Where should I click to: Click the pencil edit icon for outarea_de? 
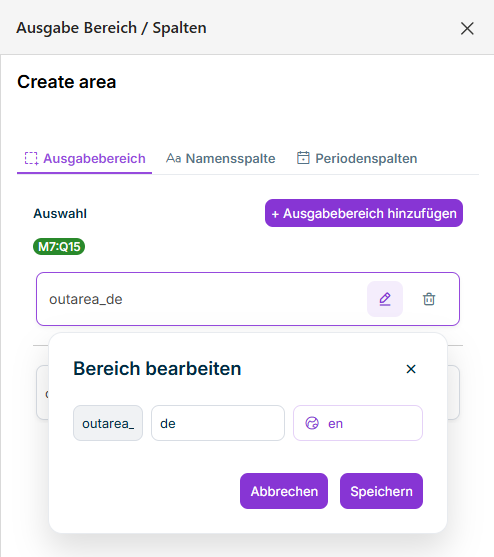(385, 299)
